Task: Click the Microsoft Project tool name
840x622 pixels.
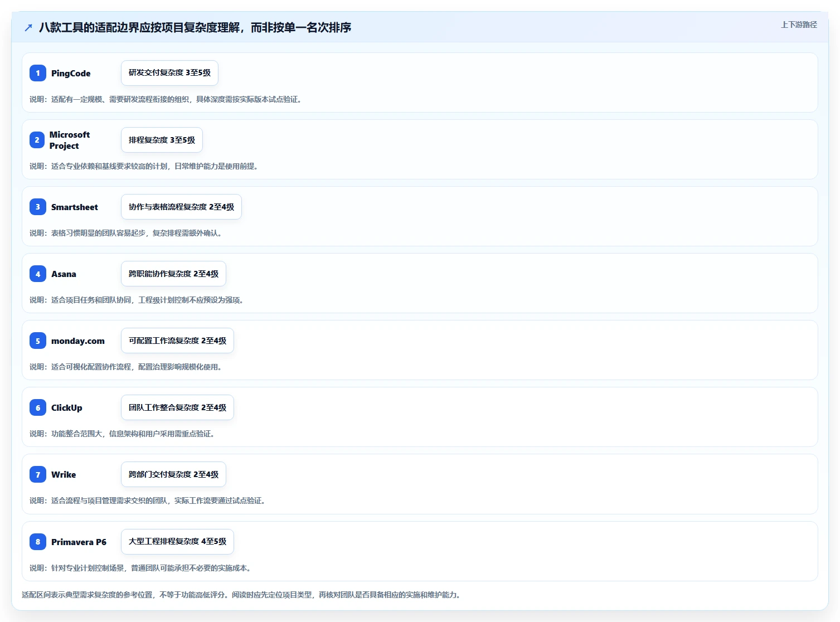Action: 70,140
